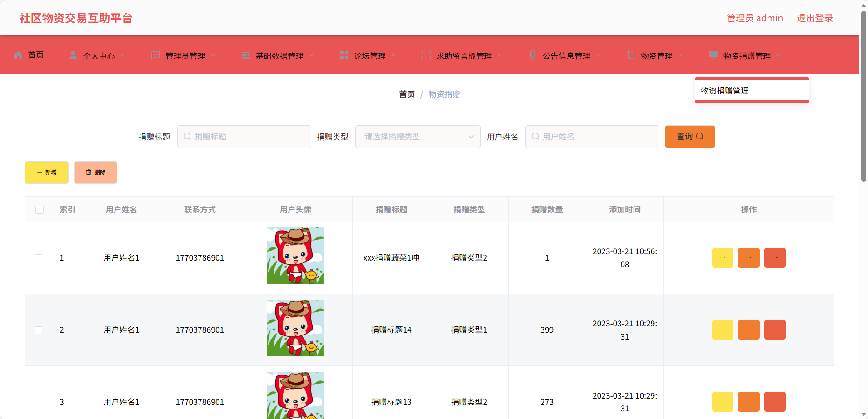Click the frame icon for 求助留言板管理
868x419 pixels.
point(426,55)
